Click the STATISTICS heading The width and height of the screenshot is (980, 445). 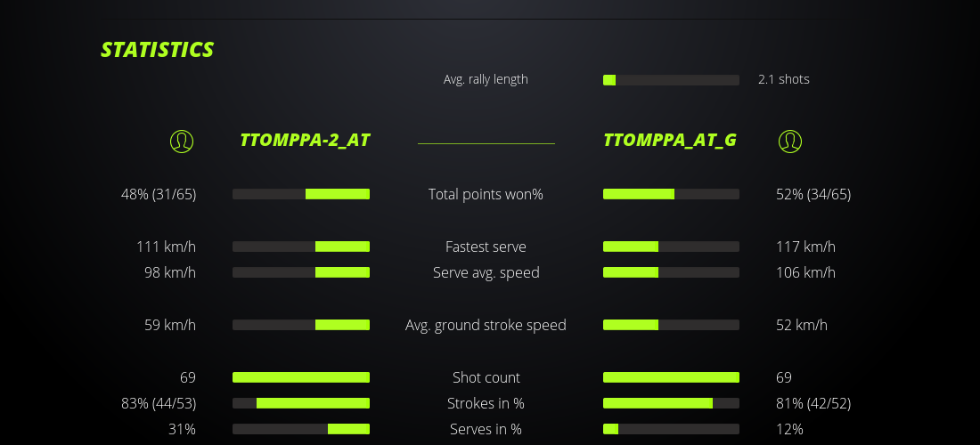point(158,50)
